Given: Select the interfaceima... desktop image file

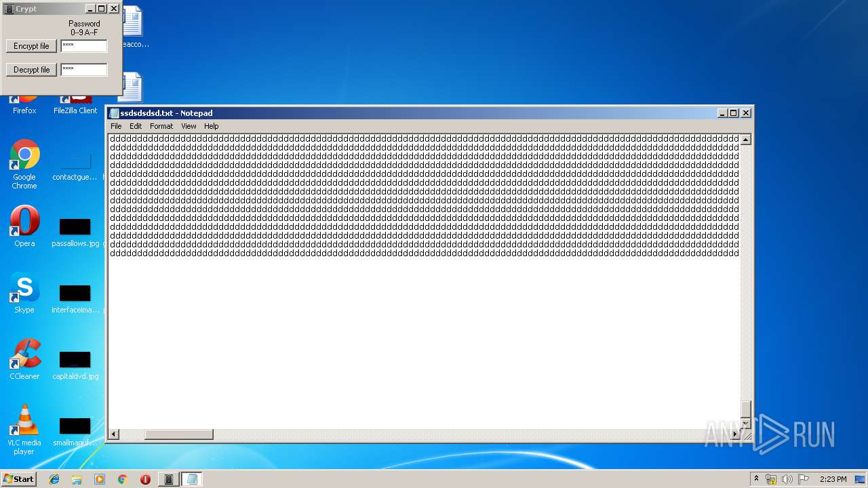Looking at the screenshot, I should pos(75,299).
